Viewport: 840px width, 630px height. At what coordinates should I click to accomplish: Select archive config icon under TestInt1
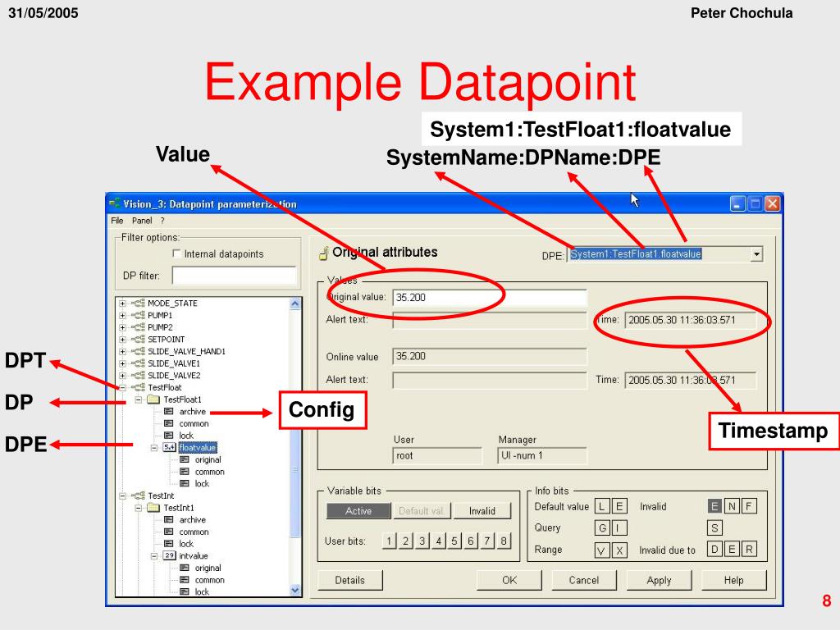(x=169, y=519)
